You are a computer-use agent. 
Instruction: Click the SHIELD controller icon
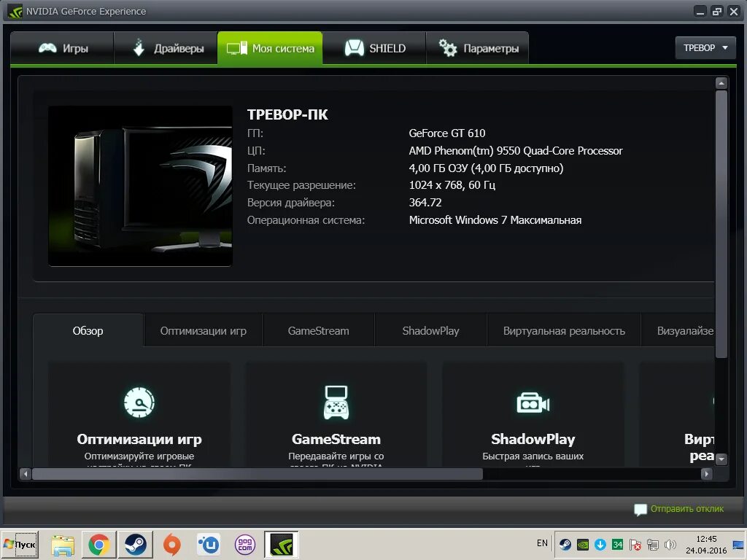[354, 47]
